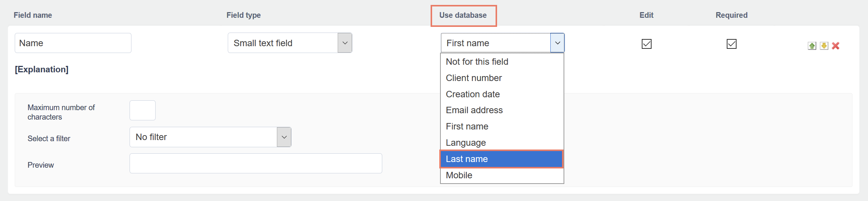Uncheck the Required checkbox

pyautogui.click(x=731, y=44)
